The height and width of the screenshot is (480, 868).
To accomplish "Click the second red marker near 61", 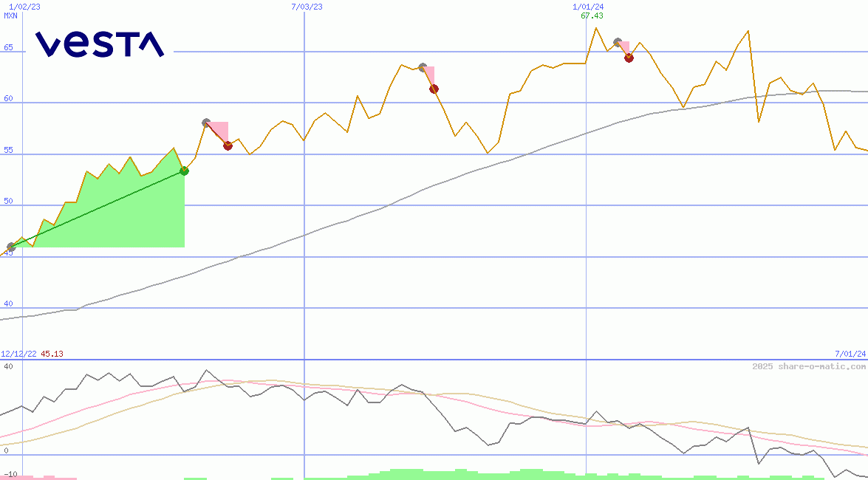I will (x=434, y=89).
